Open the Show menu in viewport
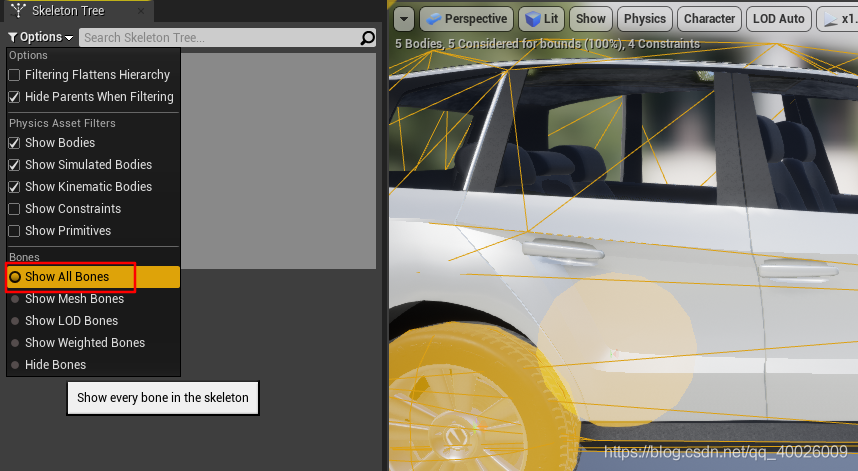Screen dimensions: 858x471 (x=590, y=19)
